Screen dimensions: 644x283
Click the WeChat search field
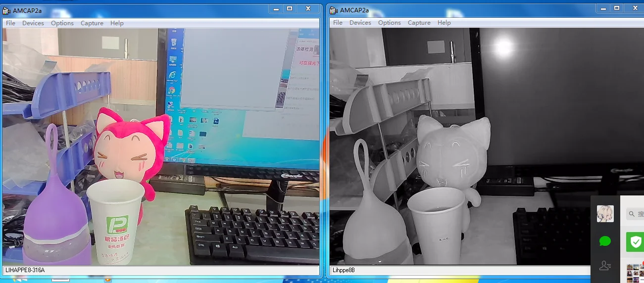[x=635, y=214]
